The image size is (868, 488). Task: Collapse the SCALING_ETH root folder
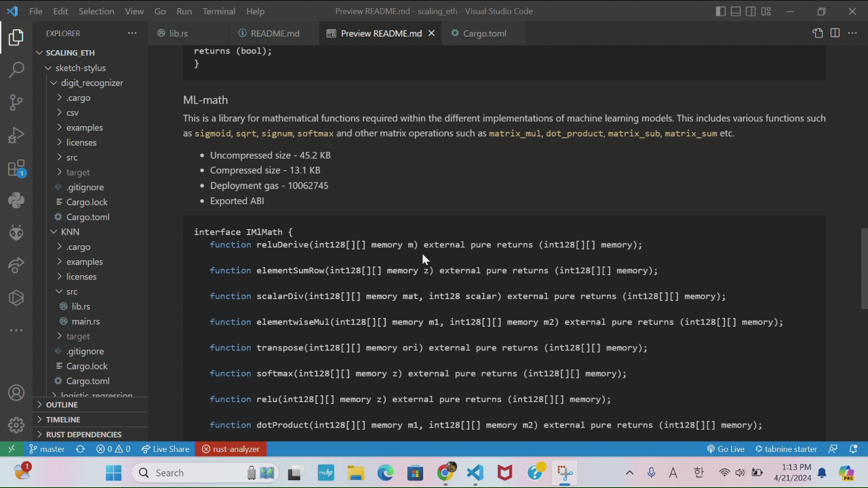pos(70,53)
